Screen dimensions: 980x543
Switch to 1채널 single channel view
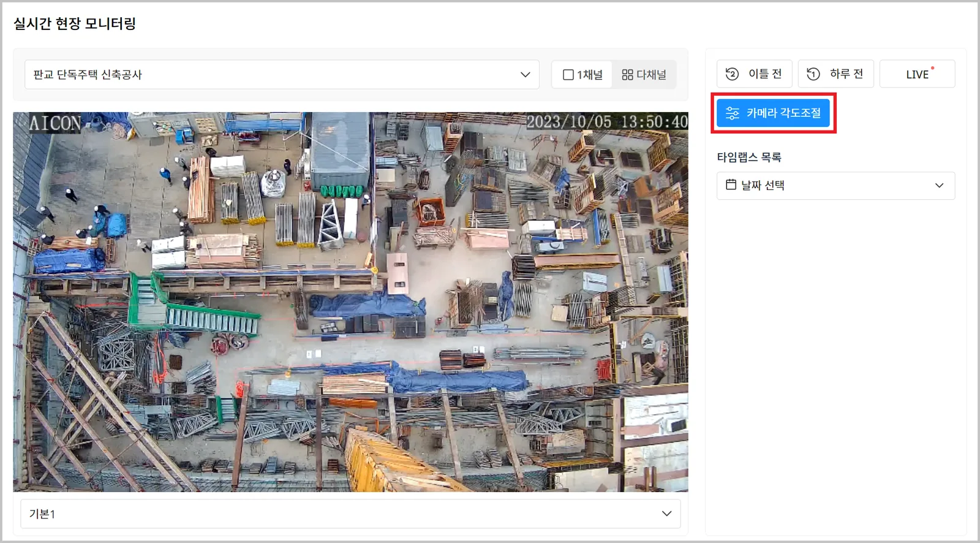pos(582,75)
